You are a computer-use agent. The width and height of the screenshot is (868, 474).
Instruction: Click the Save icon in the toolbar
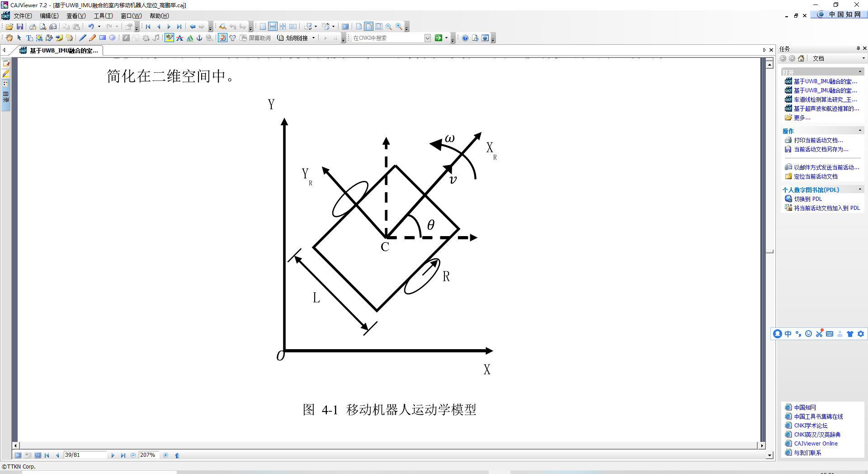coord(20,26)
